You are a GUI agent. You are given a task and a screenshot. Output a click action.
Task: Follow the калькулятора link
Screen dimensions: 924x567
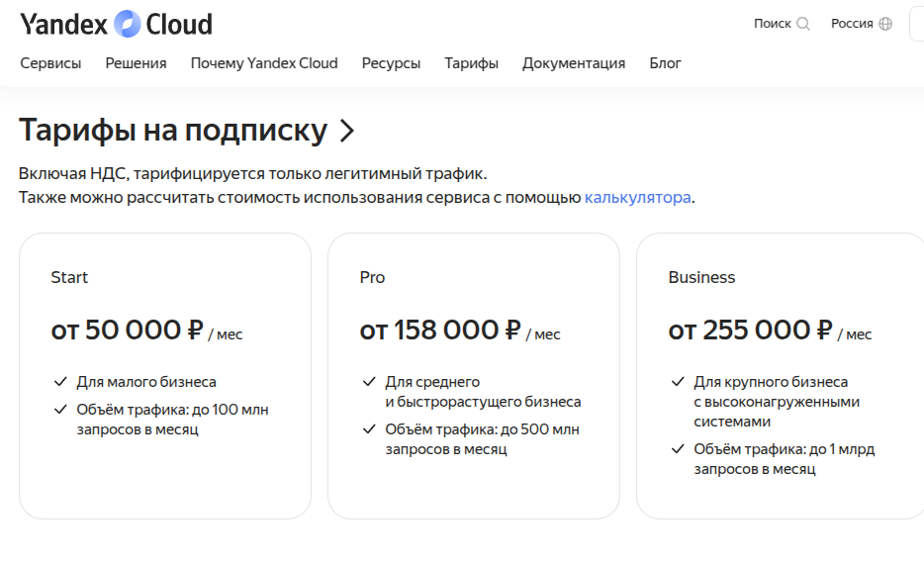(x=638, y=197)
